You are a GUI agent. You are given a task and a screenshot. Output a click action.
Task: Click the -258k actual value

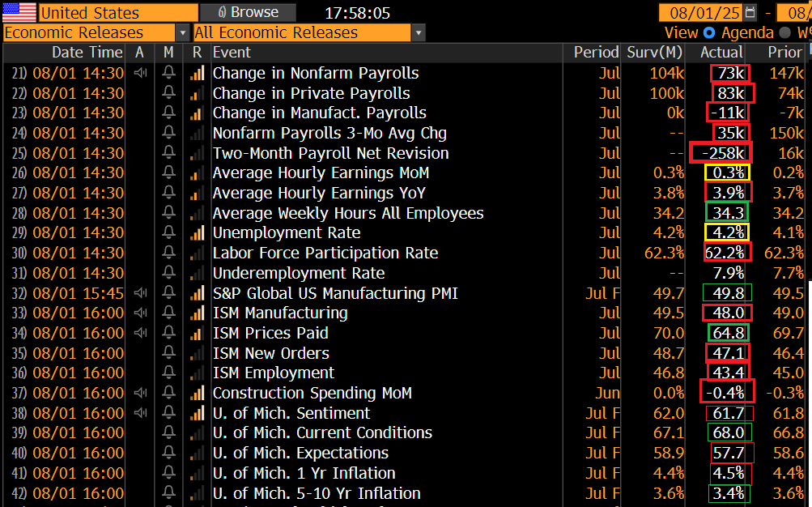tap(723, 153)
